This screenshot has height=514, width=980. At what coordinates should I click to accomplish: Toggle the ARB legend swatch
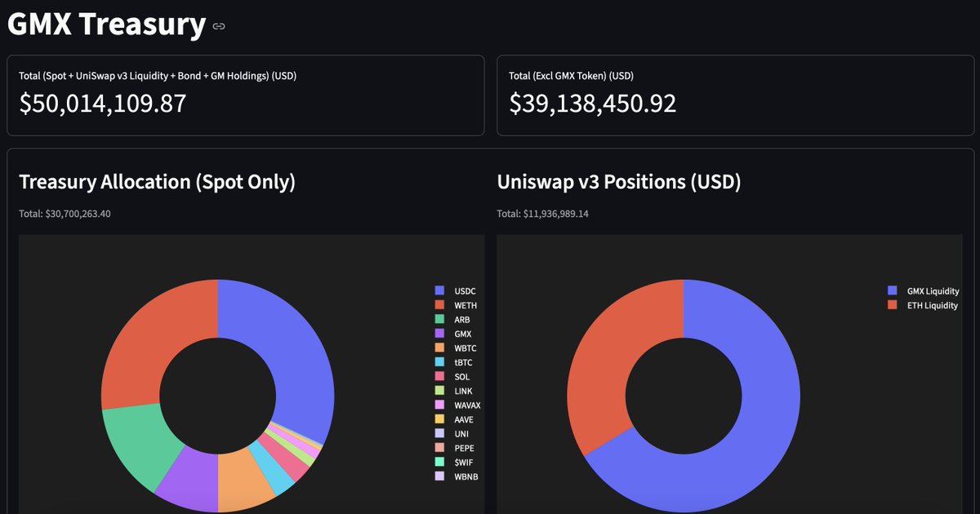tap(439, 320)
